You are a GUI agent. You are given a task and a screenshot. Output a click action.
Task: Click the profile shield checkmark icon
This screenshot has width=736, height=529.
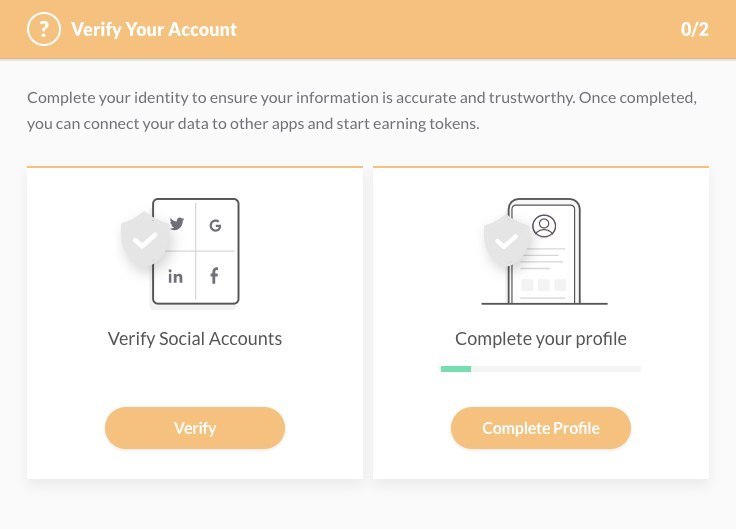(507, 241)
